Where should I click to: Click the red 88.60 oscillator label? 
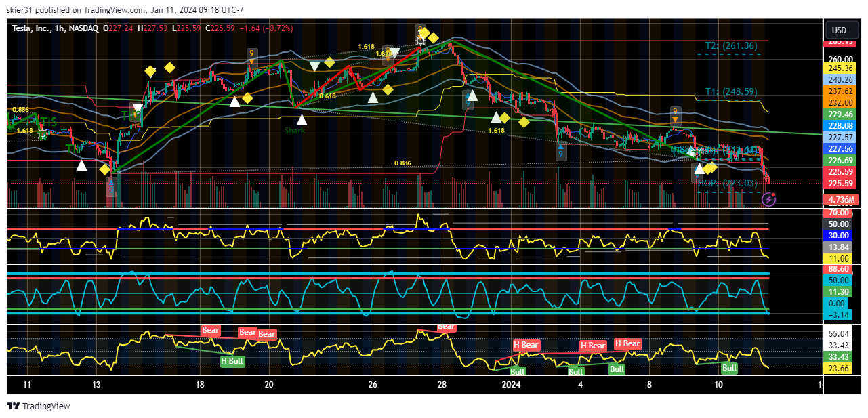pyautogui.click(x=839, y=269)
